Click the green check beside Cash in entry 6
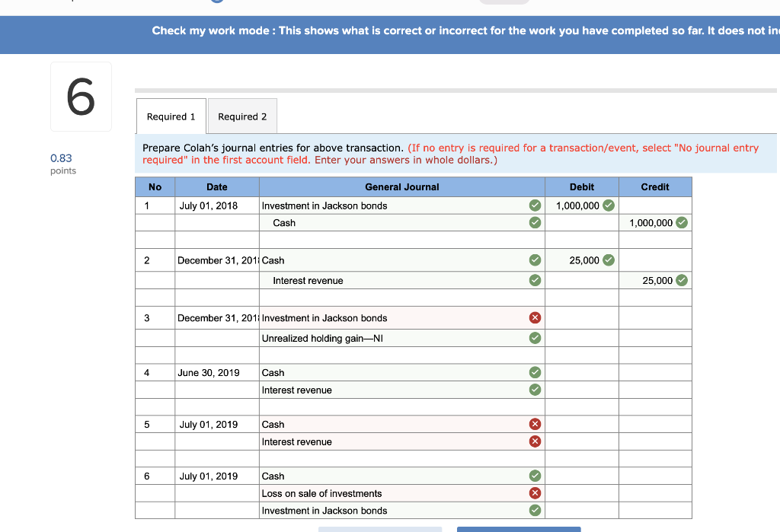This screenshot has height=532, width=780. [x=535, y=476]
